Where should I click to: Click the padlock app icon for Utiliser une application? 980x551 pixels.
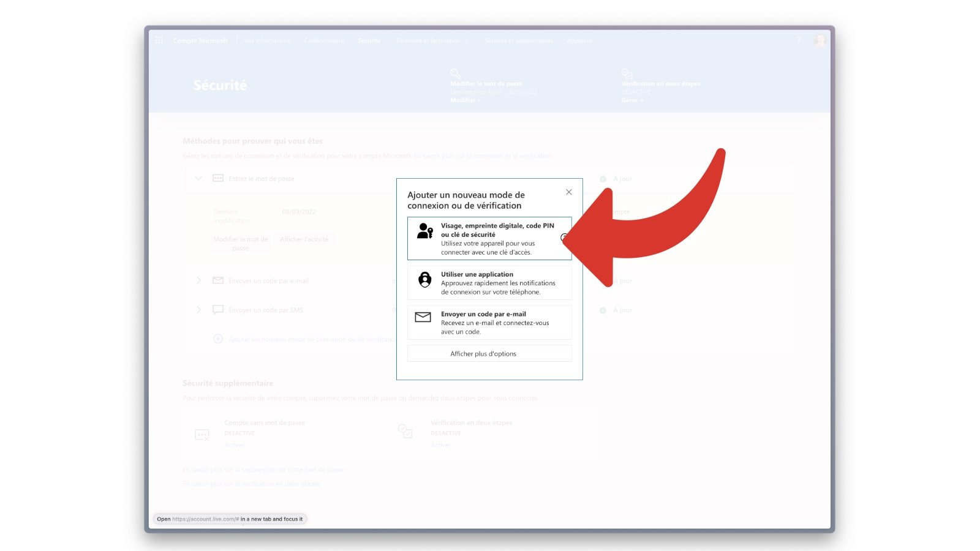[x=424, y=280]
